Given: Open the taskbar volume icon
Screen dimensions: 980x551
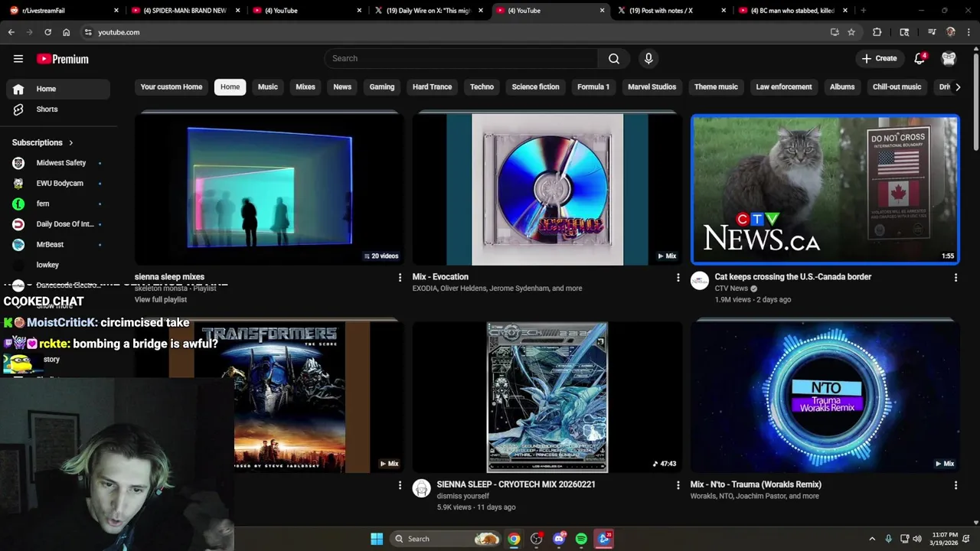Looking at the screenshot, I should click(x=919, y=539).
